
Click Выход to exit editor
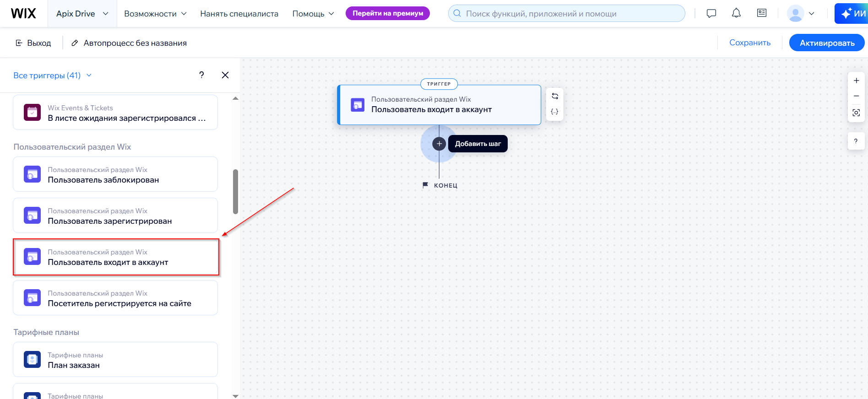pyautogui.click(x=33, y=43)
